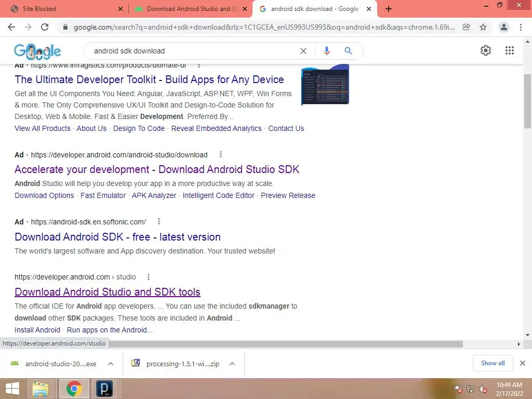Screen dimensions: 532x399
Task: Open Reveal Embedded Analytics sitelink
Action: click(x=217, y=129)
